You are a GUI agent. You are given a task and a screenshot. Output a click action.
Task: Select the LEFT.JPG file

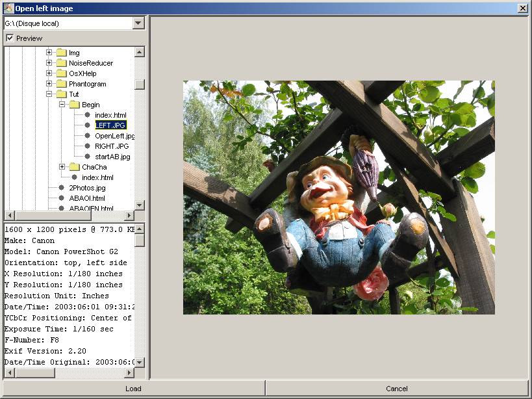[110, 125]
